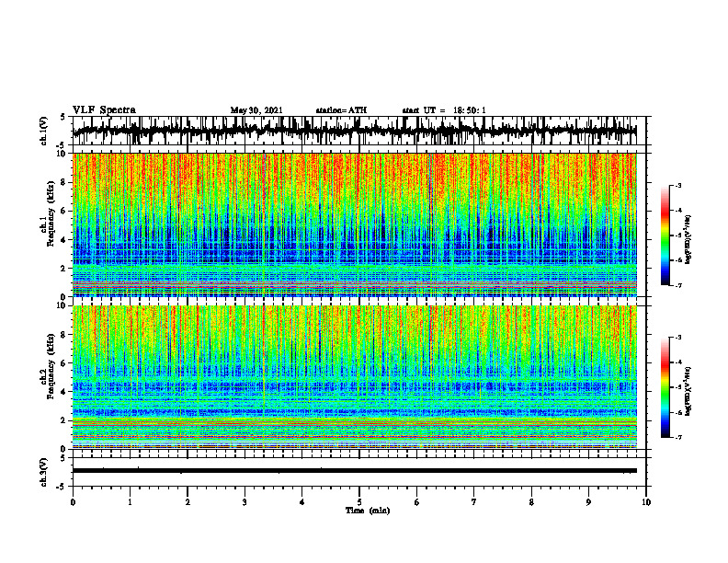Image resolution: width=728 pixels, height=563 pixels.
Task: Select the ch.3 flat voltage trace panel
Action: pos(358,472)
